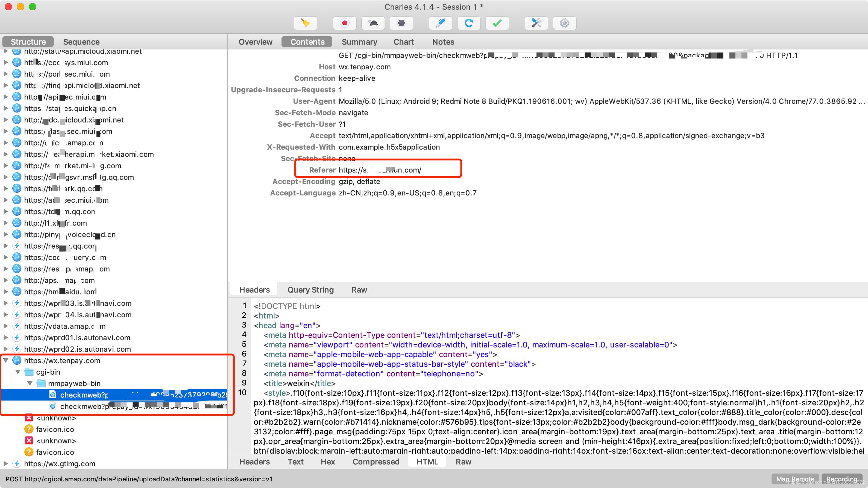Collapse the https://wx.tenpay.com node

[x=6, y=360]
